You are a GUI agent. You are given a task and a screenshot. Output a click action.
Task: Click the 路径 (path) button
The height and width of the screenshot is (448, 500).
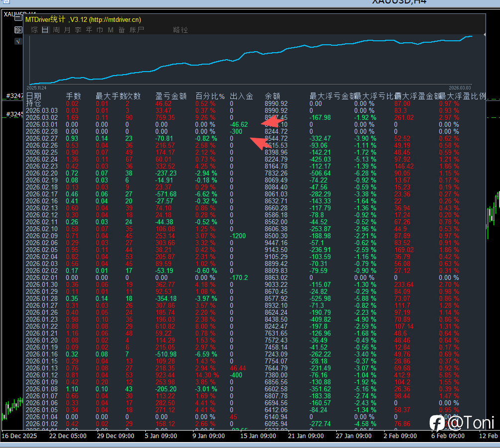click(x=181, y=30)
